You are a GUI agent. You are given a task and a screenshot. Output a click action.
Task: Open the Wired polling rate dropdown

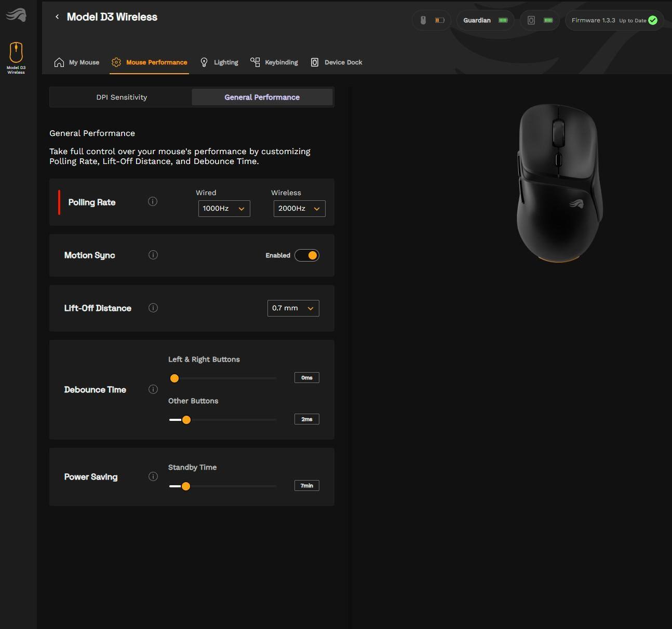(224, 209)
